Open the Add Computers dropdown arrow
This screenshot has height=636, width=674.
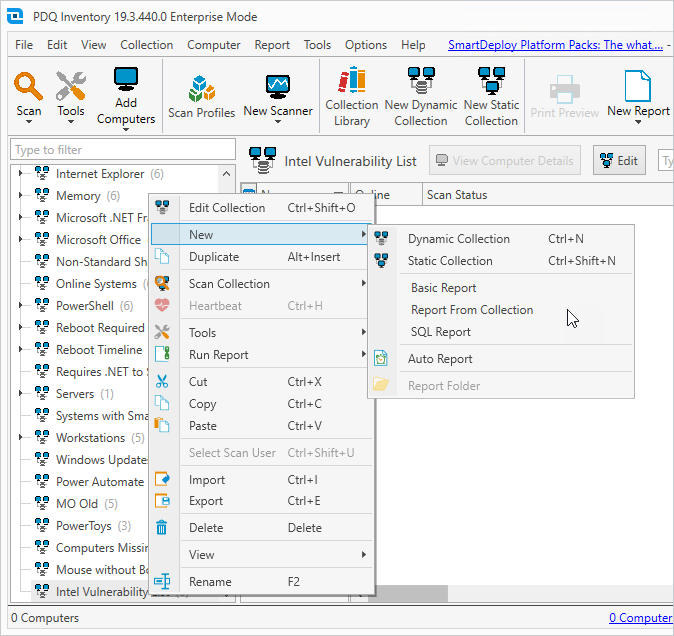pos(126,129)
